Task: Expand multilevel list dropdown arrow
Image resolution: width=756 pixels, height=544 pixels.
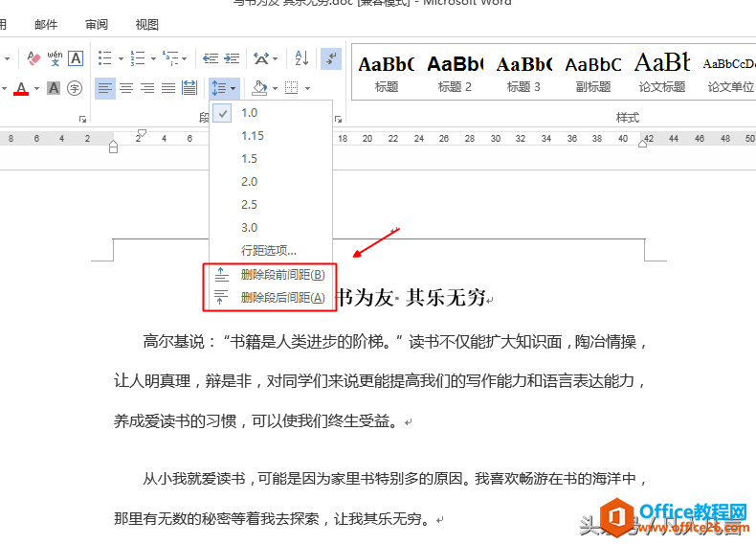Action: pyautogui.click(x=184, y=59)
